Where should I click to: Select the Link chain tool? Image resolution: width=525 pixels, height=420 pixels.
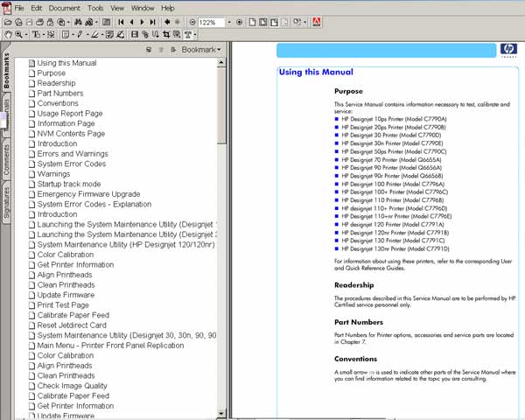pos(145,34)
